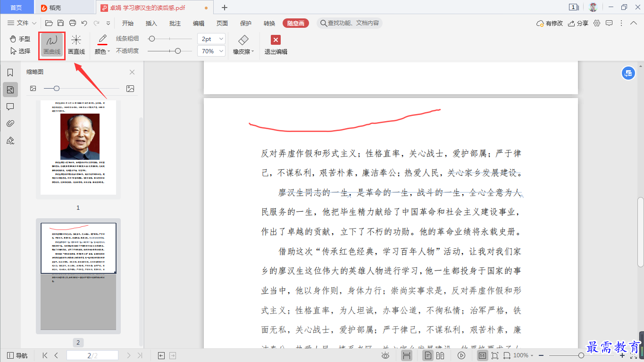This screenshot has height=362, width=644.
Task: Open the more options vertical dots
Action: [621, 23]
